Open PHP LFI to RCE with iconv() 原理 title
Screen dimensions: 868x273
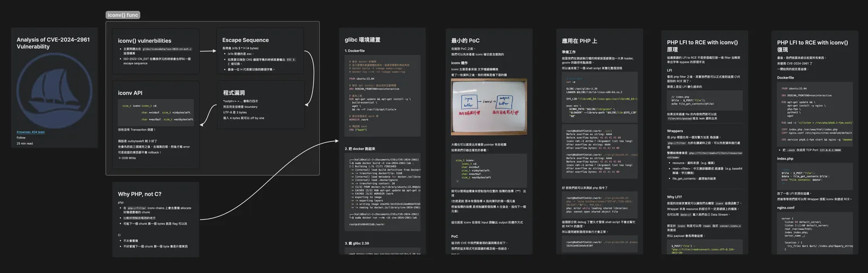[x=702, y=45]
